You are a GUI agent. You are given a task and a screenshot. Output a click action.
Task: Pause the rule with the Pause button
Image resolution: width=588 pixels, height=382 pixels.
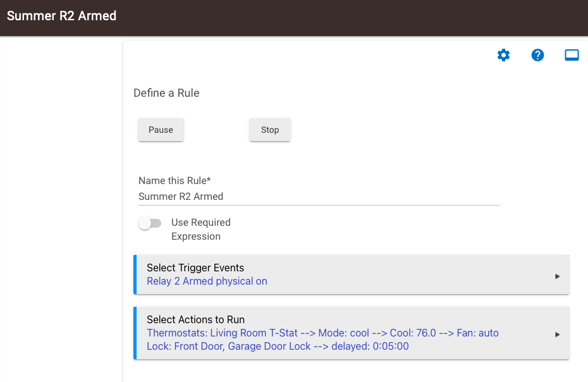tap(161, 130)
